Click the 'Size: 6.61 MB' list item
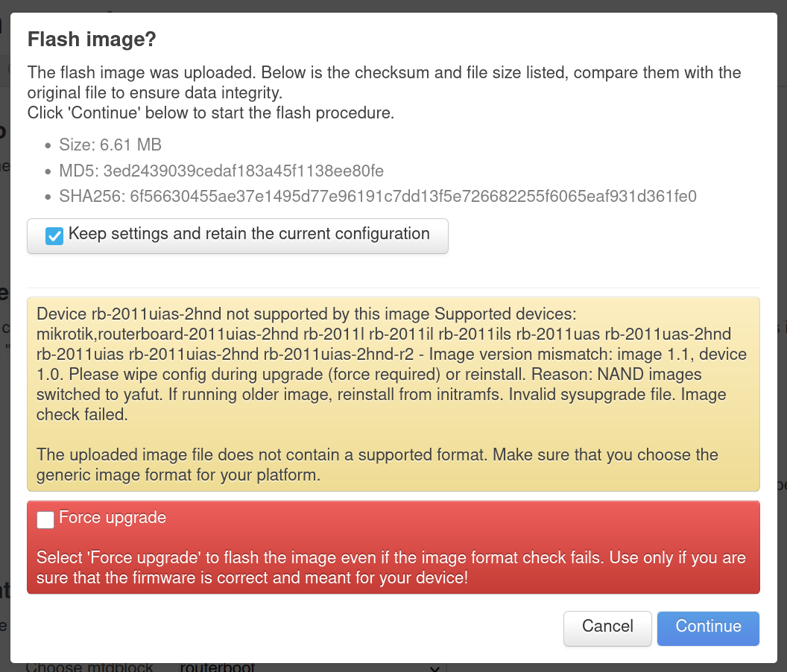 110,145
